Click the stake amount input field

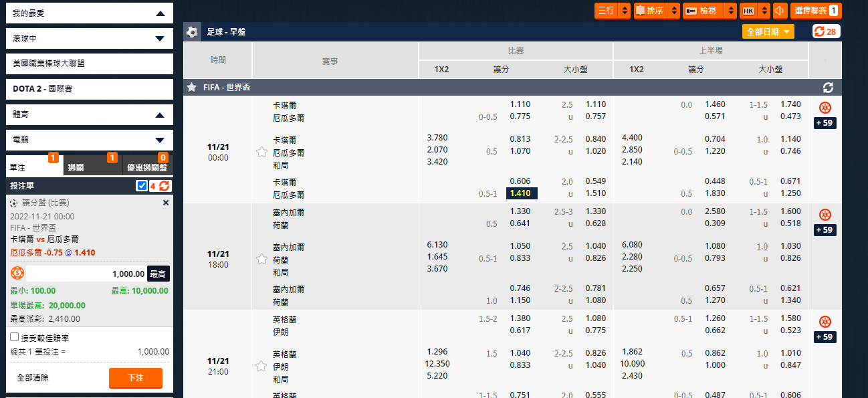(86, 273)
